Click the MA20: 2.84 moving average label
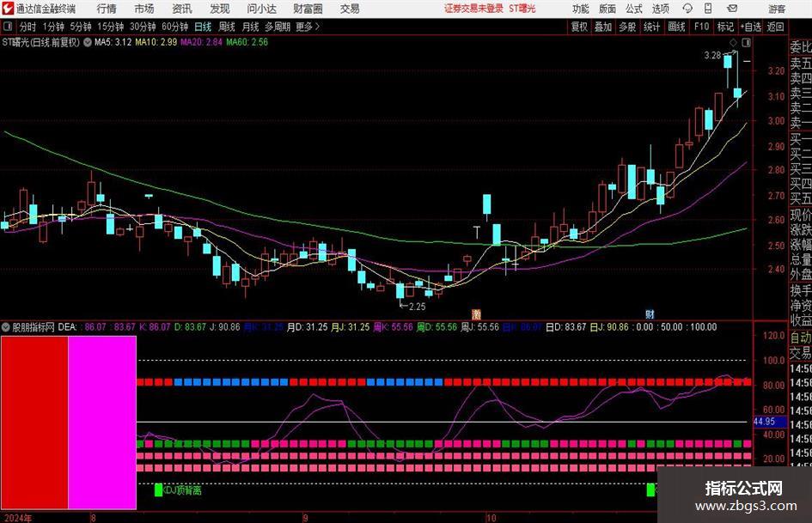Image resolution: width=812 pixels, height=523 pixels. click(x=201, y=42)
